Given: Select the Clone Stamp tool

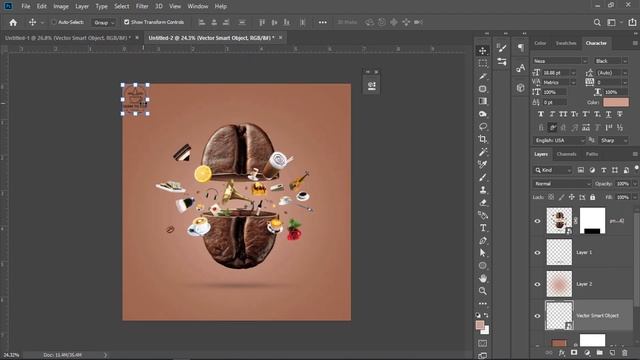Looking at the screenshot, I should tap(482, 190).
